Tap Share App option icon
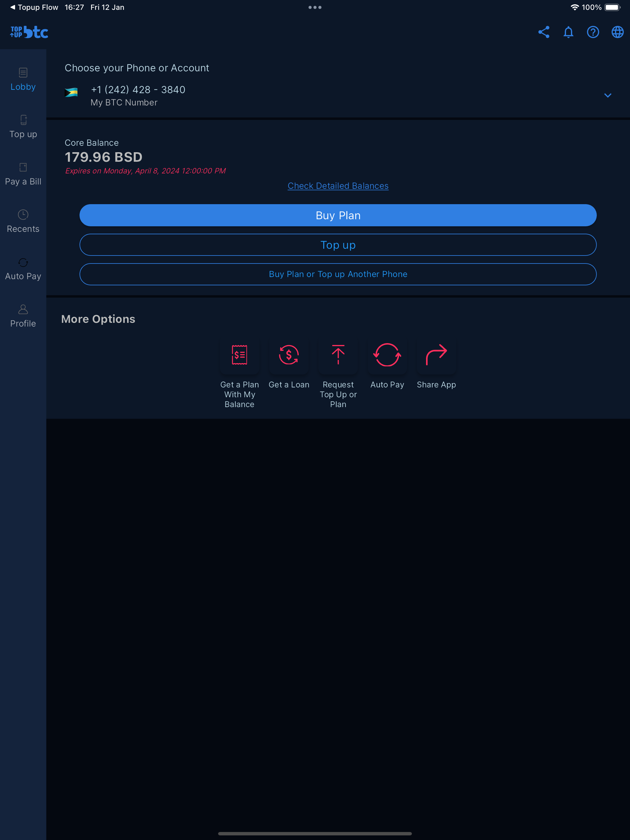630x840 pixels. (436, 355)
